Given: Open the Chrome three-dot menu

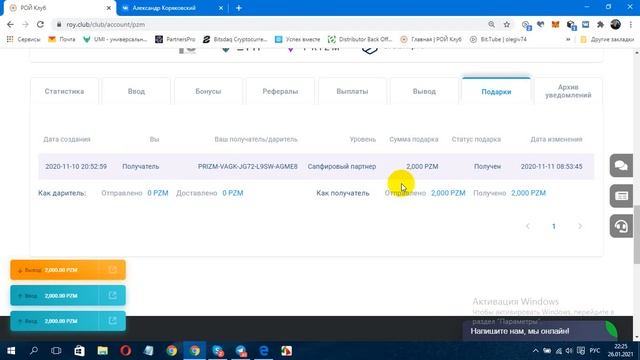Looking at the screenshot, I should [x=631, y=24].
